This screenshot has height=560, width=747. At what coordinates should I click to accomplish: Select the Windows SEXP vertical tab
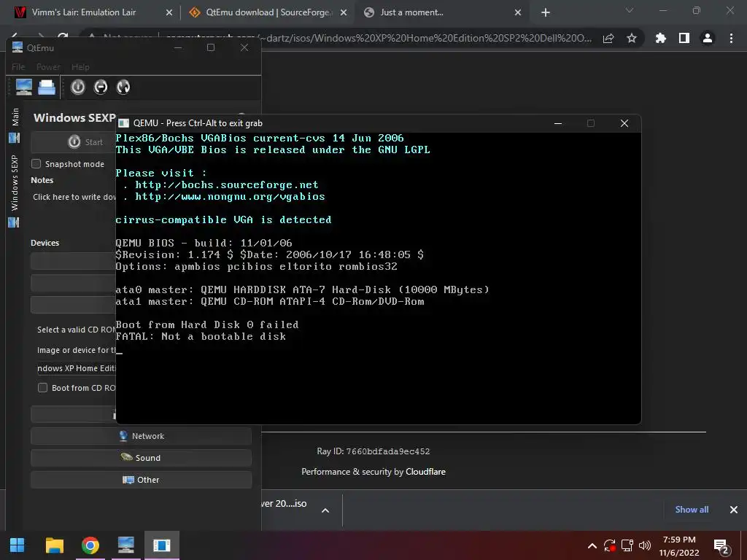pyautogui.click(x=15, y=191)
